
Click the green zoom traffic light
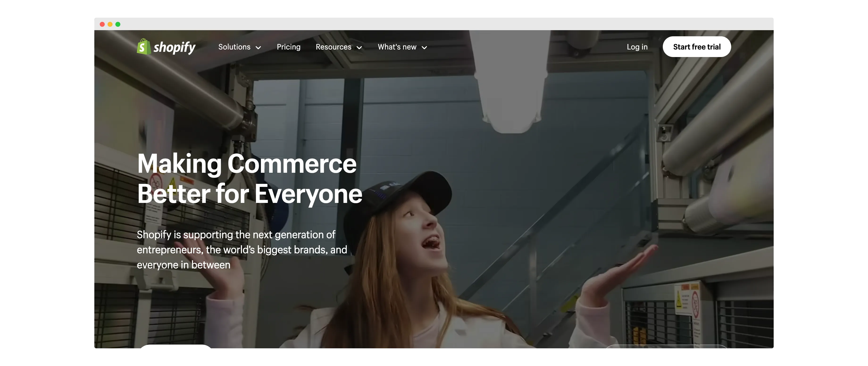pos(118,24)
